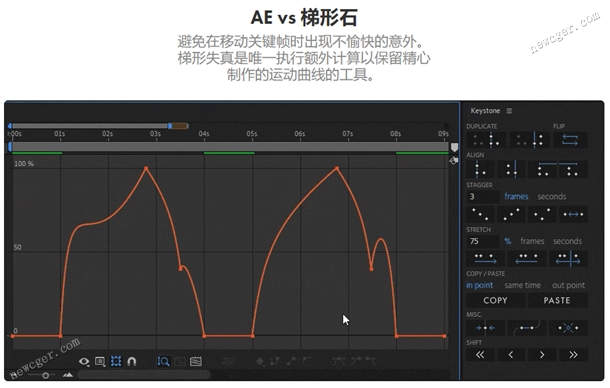Click the timeline zoom slider handle
This screenshot has height=388, width=610.
click(x=46, y=375)
